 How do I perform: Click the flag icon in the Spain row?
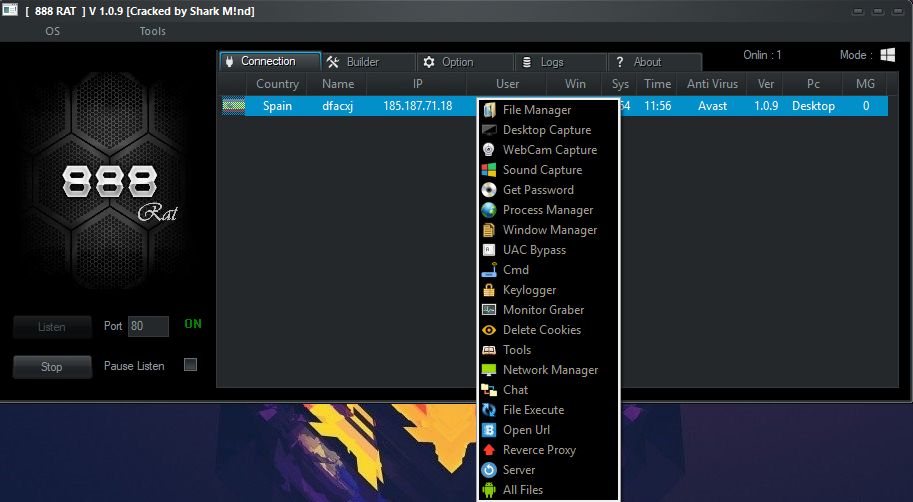click(233, 106)
